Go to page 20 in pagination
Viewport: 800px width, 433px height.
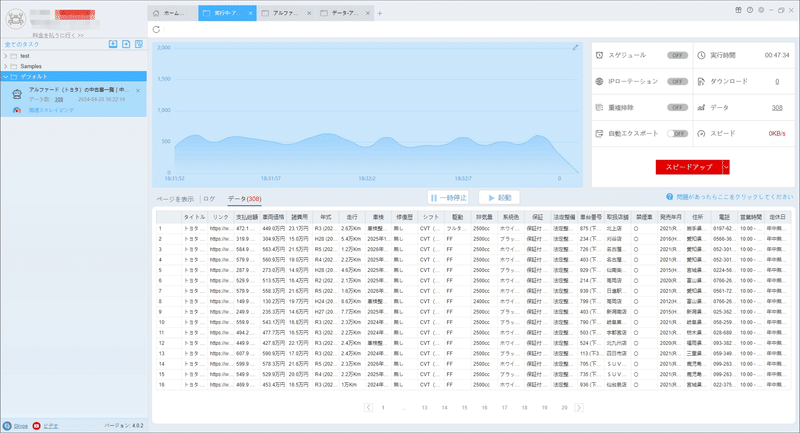[564, 407]
